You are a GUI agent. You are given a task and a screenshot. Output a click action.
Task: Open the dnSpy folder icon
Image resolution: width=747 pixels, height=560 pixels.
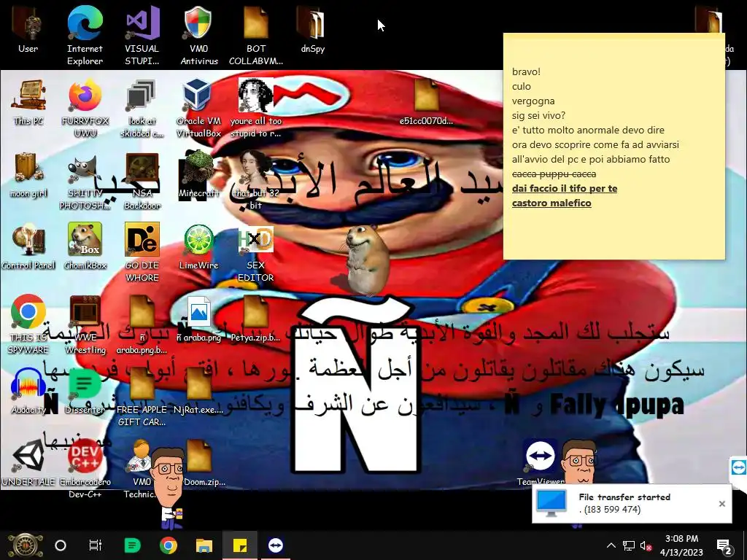(312, 24)
